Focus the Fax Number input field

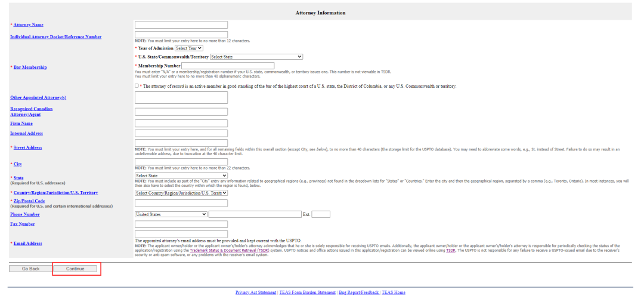(x=181, y=224)
